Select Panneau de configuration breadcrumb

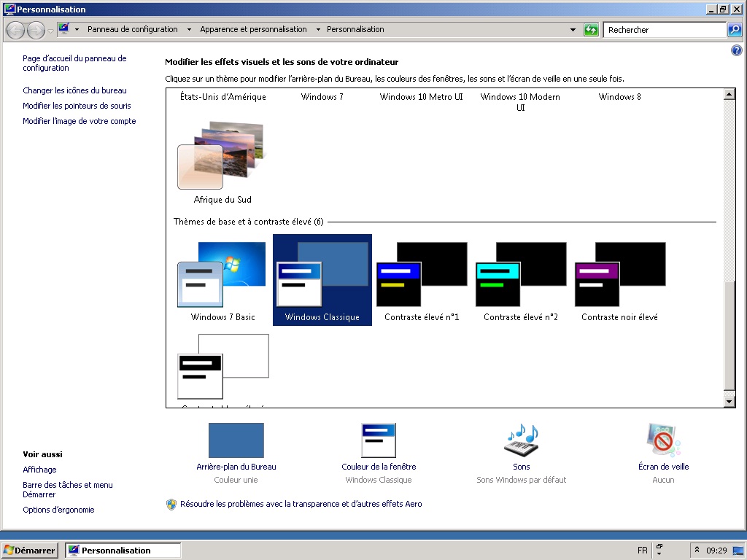[x=133, y=29]
